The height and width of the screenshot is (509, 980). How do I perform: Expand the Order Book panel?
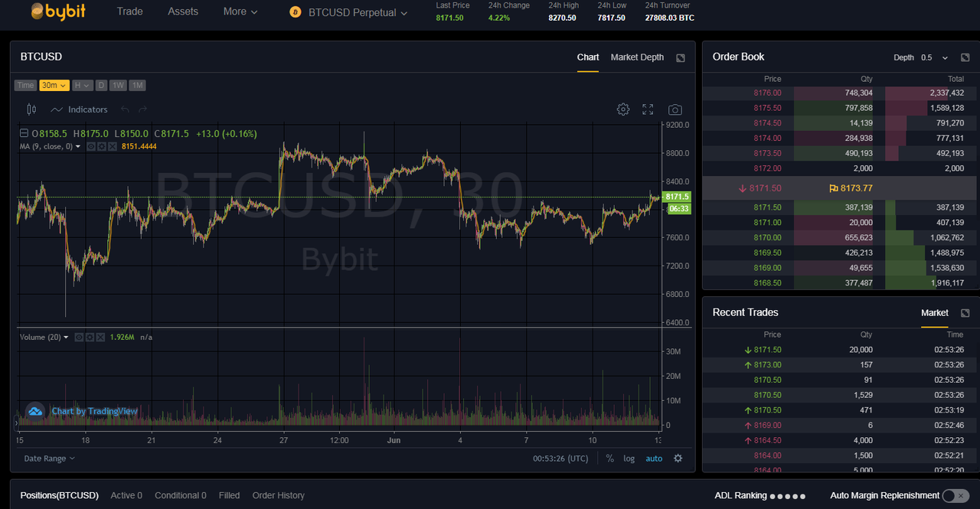965,57
